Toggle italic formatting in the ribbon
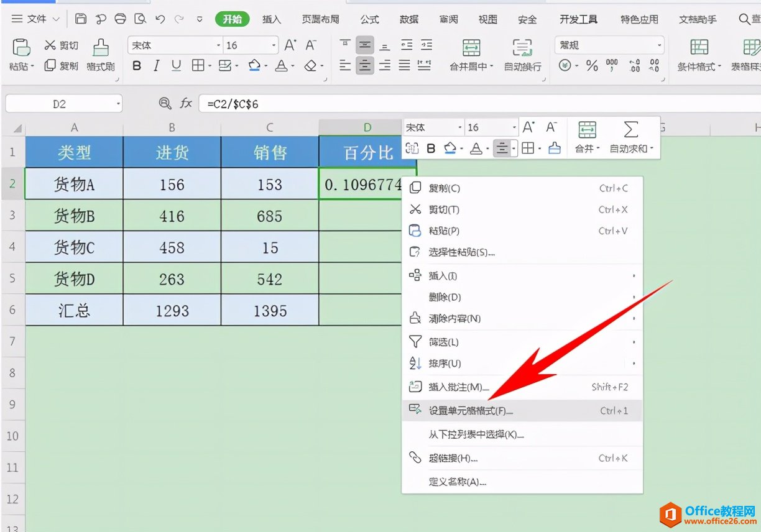The height and width of the screenshot is (532, 761). pyautogui.click(x=157, y=66)
